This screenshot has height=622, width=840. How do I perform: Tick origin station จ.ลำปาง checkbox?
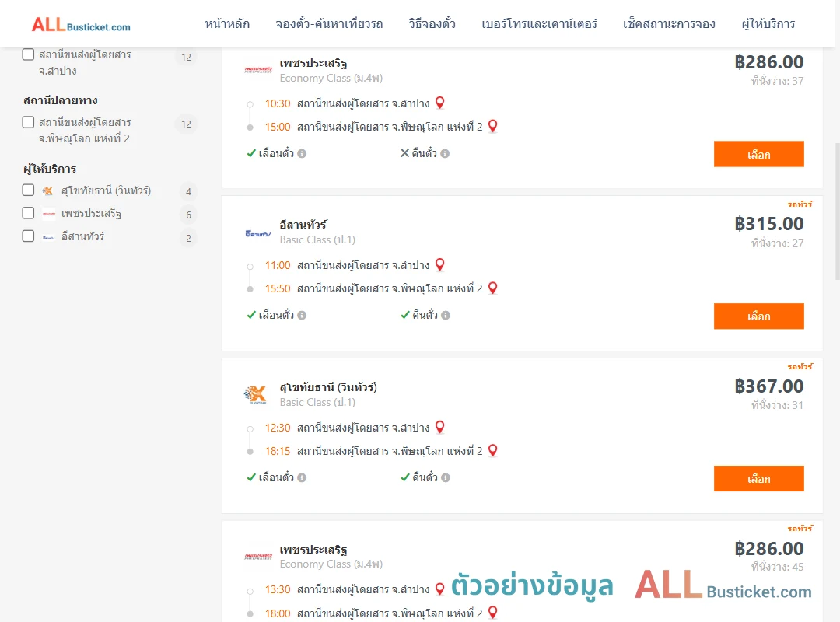tap(29, 54)
